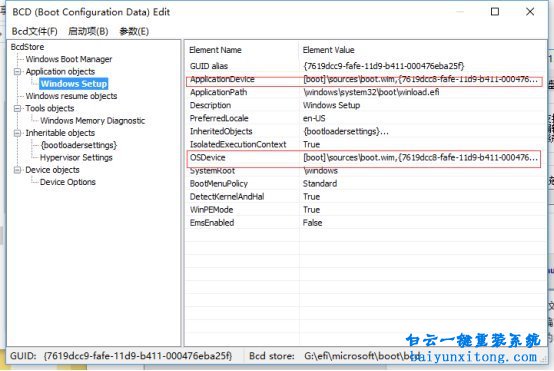Select the GUID alias row
Viewport: 554px width, 371px height.
[x=365, y=66]
